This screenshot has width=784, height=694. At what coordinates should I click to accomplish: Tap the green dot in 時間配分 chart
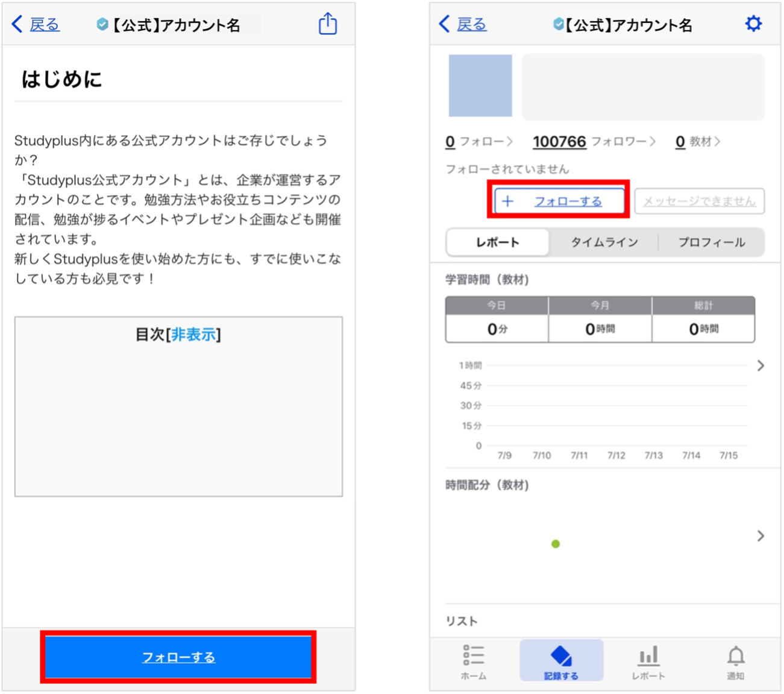click(x=556, y=544)
